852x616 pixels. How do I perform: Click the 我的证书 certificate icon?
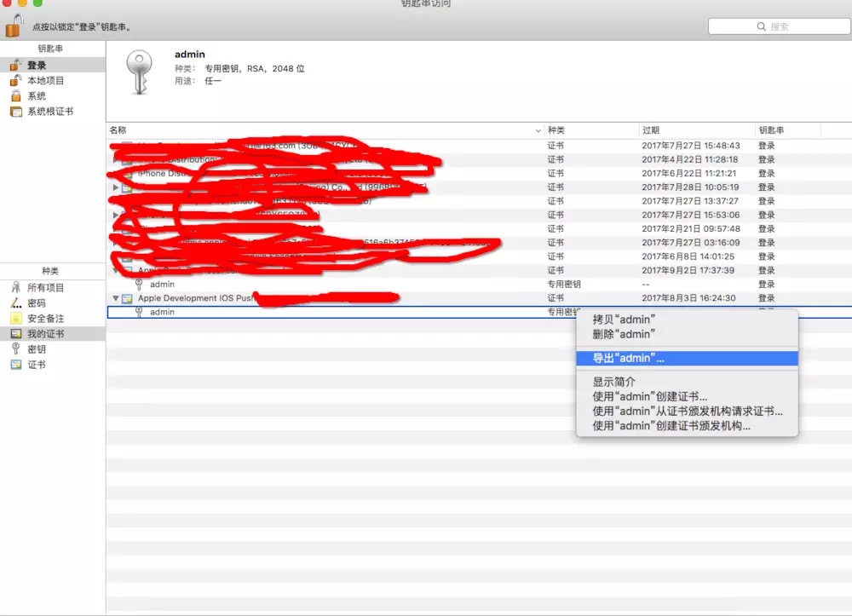[x=16, y=333]
